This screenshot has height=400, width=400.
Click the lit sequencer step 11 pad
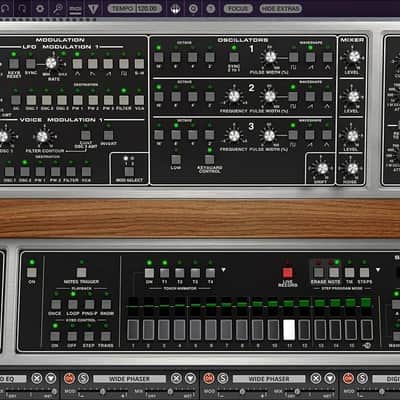289,330
